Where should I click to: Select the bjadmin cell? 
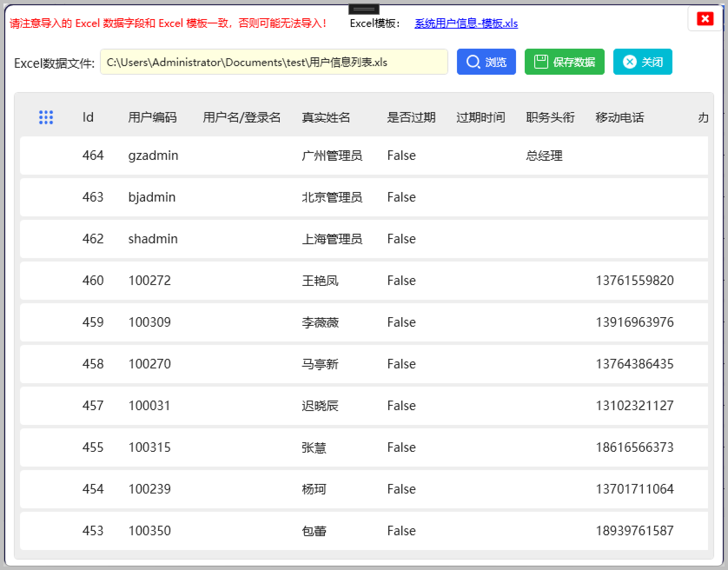(x=152, y=197)
